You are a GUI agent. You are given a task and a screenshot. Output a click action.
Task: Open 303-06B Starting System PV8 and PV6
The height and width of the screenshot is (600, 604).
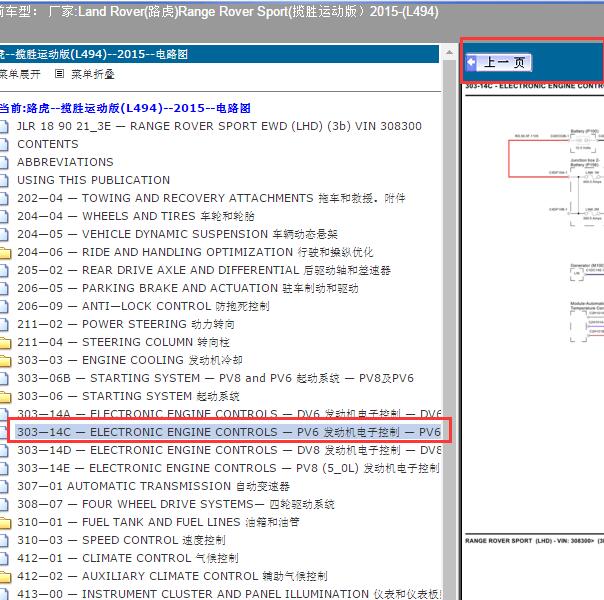click(215, 378)
